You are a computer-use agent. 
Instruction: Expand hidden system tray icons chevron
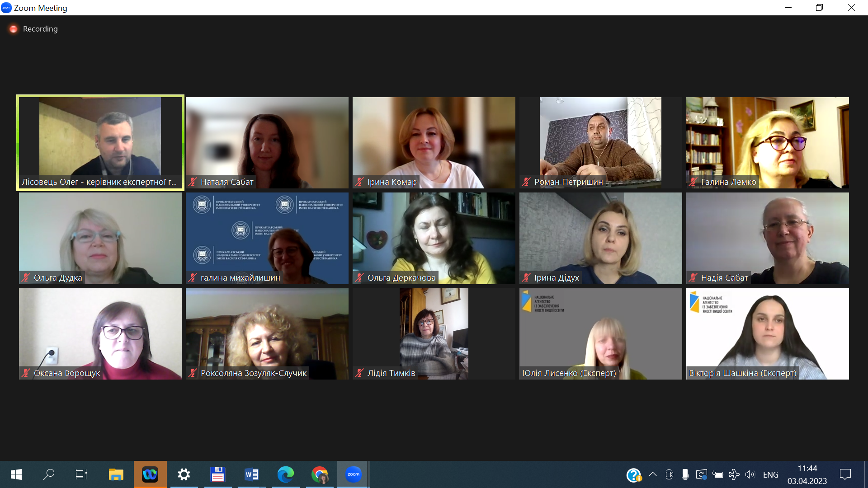tap(652, 474)
